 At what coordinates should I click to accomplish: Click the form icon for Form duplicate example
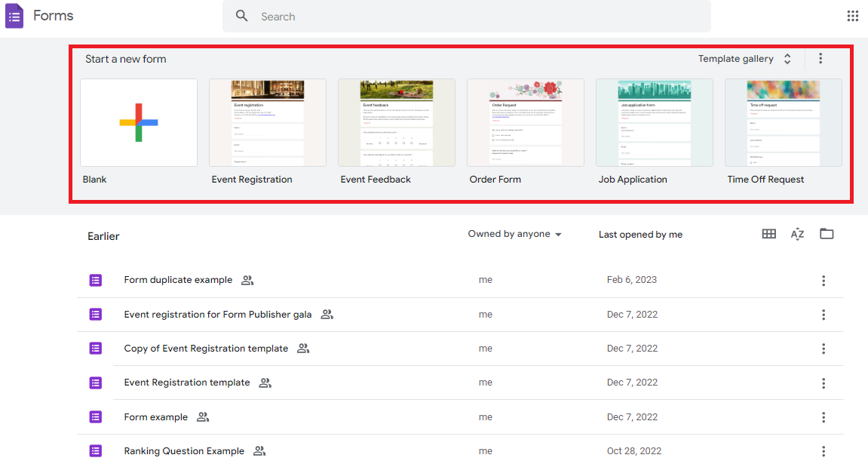96,281
